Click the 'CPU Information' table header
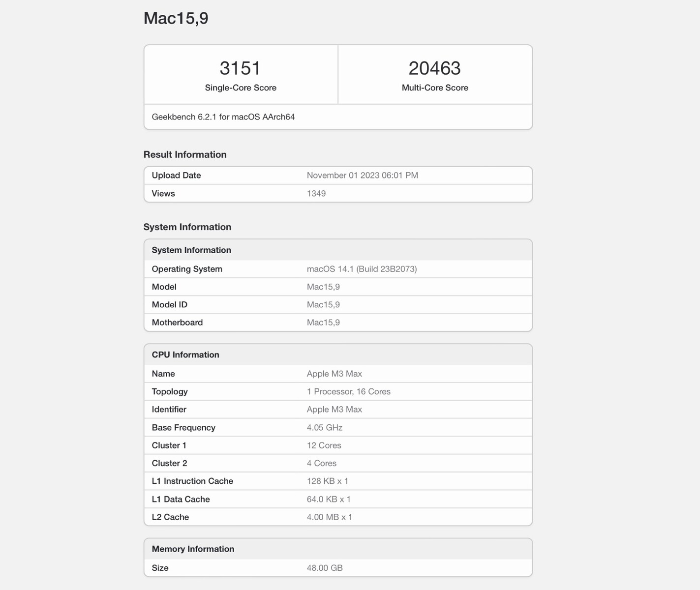The image size is (700, 590). click(x=338, y=354)
